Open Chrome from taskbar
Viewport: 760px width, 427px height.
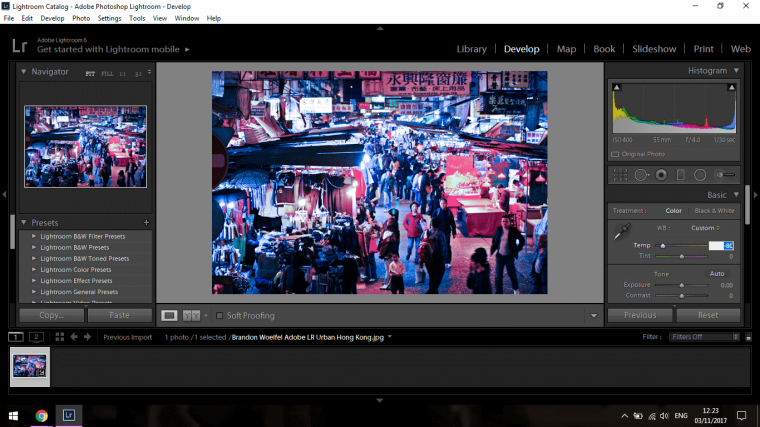[42, 416]
